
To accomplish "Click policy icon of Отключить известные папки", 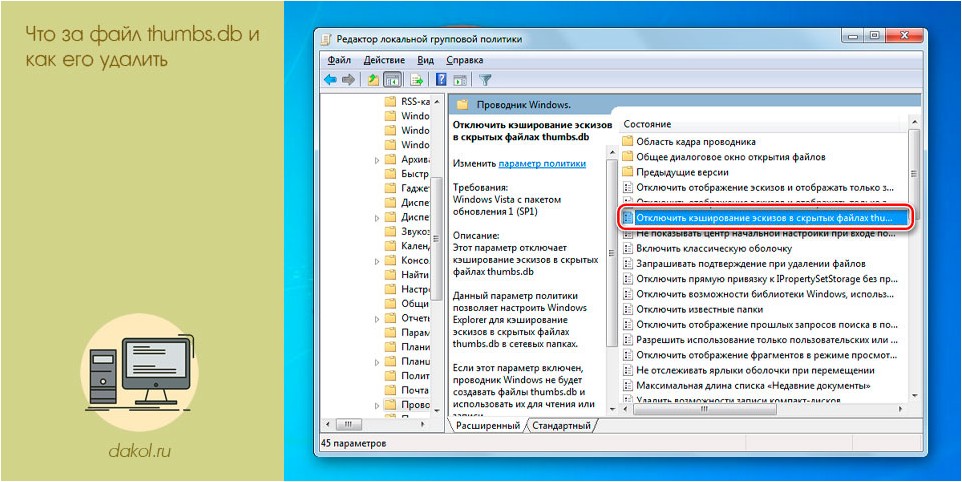I will tap(627, 309).
